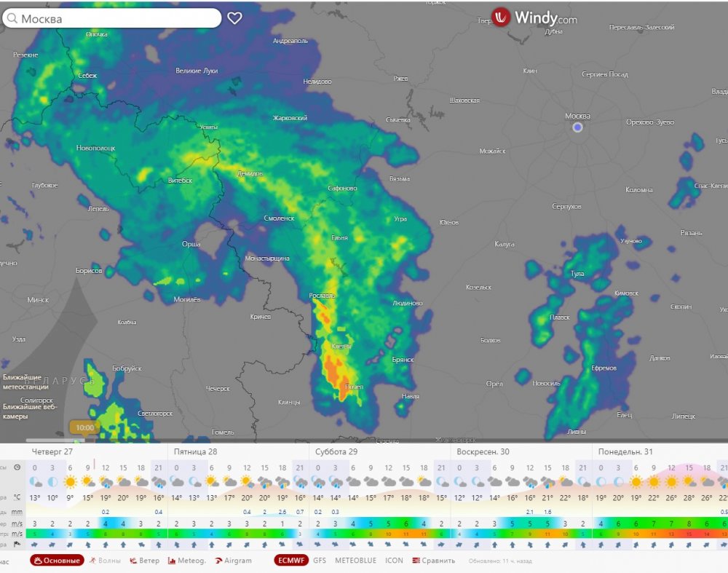Select the Суббота 29 day header

(x=336, y=451)
